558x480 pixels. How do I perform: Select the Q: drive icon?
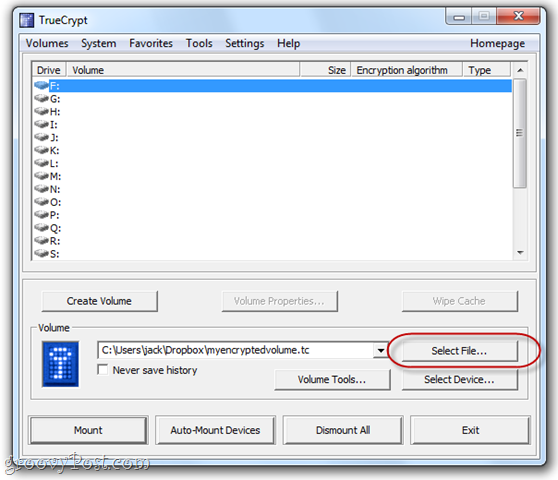pyautogui.click(x=41, y=227)
